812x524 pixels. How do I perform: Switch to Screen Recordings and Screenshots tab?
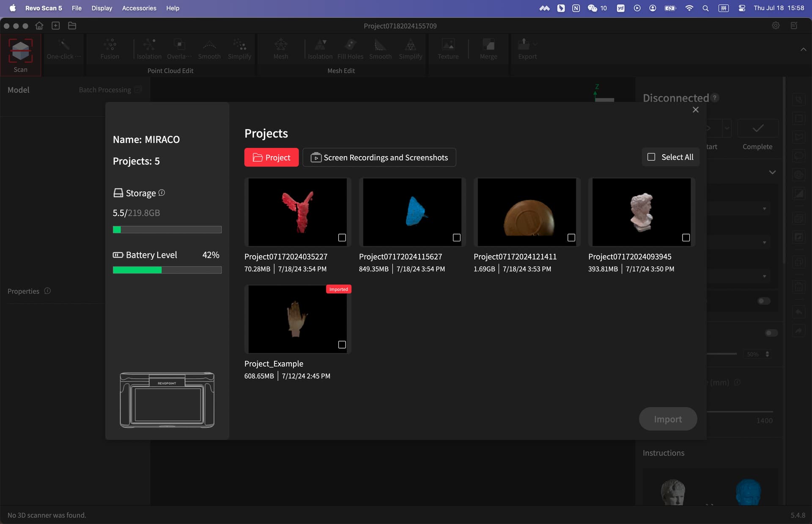(x=379, y=157)
